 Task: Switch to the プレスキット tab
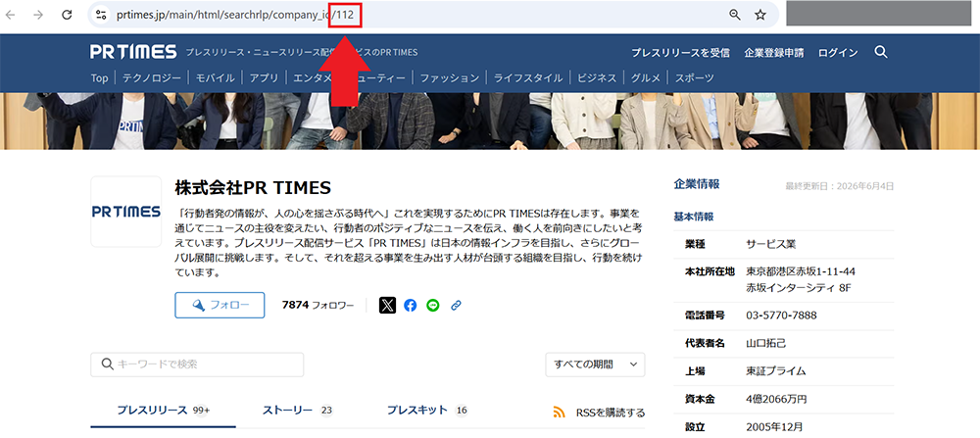tap(427, 411)
